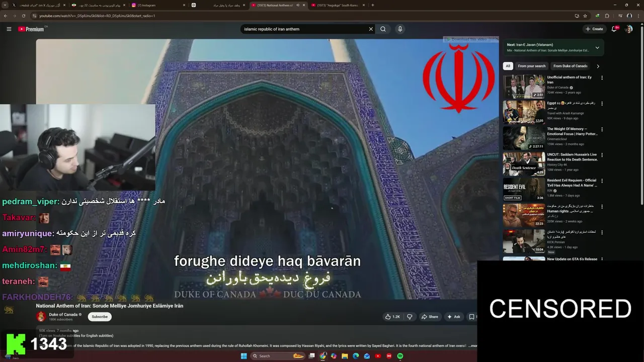
Task: Click the Chrome address bar URL
Action: pyautogui.click(x=97, y=16)
